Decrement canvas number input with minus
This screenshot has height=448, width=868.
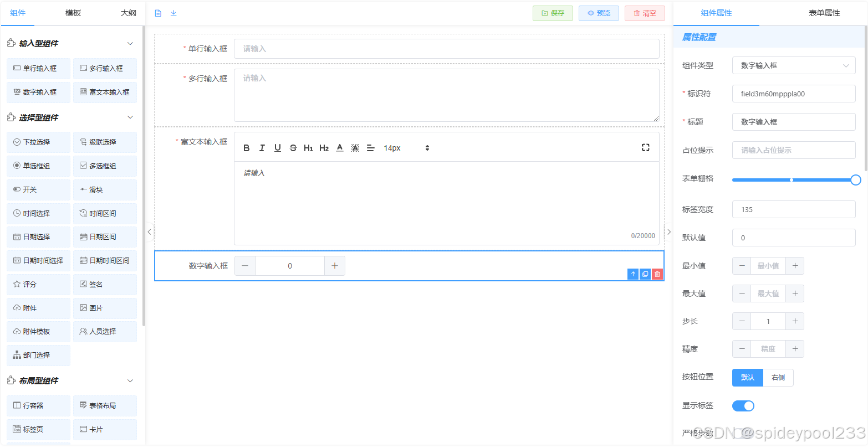[245, 266]
